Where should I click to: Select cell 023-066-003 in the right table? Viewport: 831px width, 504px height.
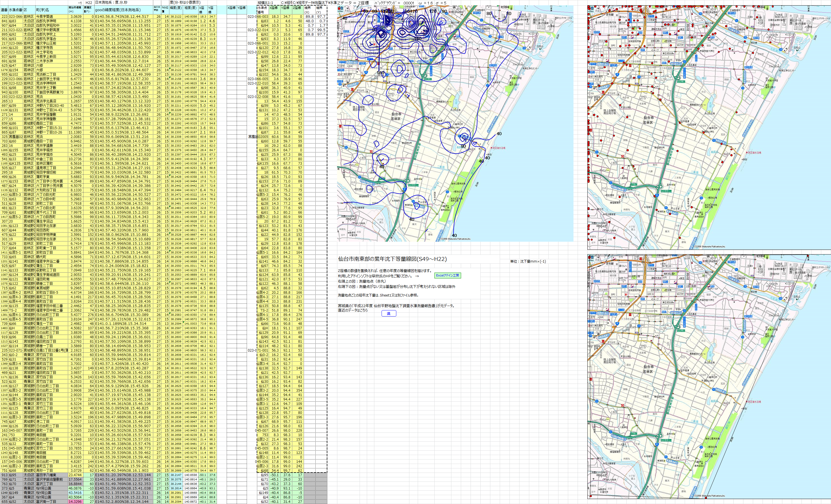click(258, 16)
